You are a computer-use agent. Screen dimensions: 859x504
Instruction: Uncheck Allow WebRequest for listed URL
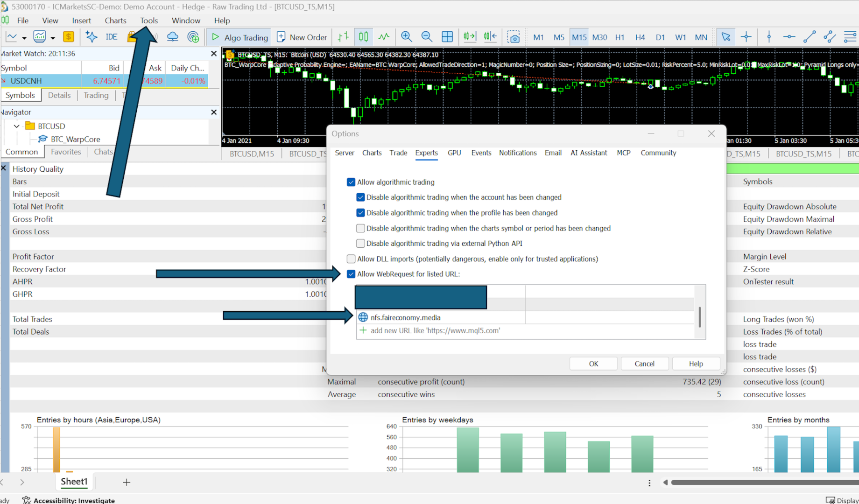[x=351, y=274]
